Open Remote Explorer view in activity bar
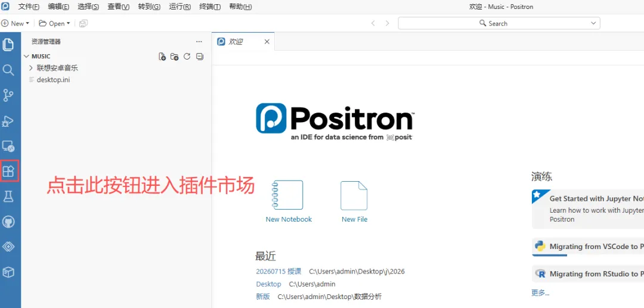644x308 pixels. click(8, 146)
